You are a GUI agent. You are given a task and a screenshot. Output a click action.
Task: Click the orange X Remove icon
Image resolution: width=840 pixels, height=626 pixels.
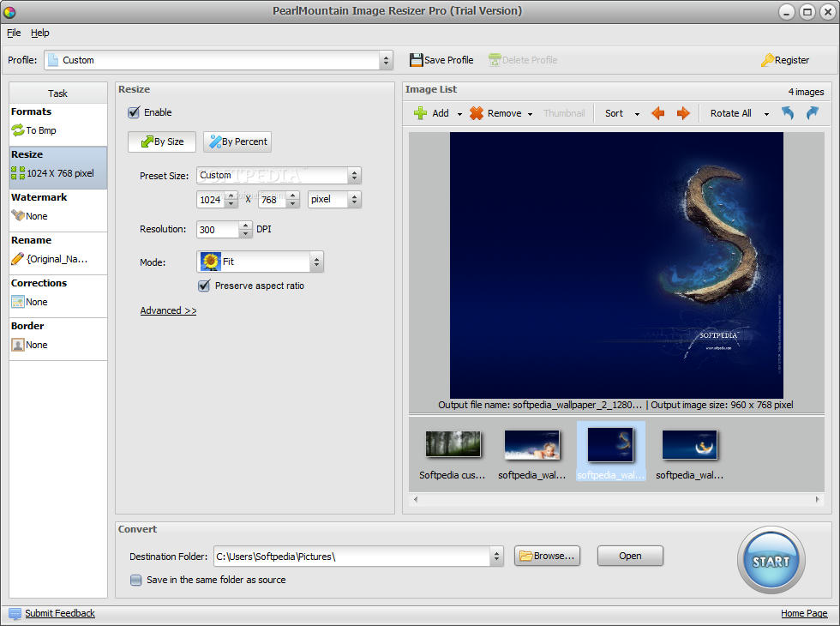[x=477, y=113]
